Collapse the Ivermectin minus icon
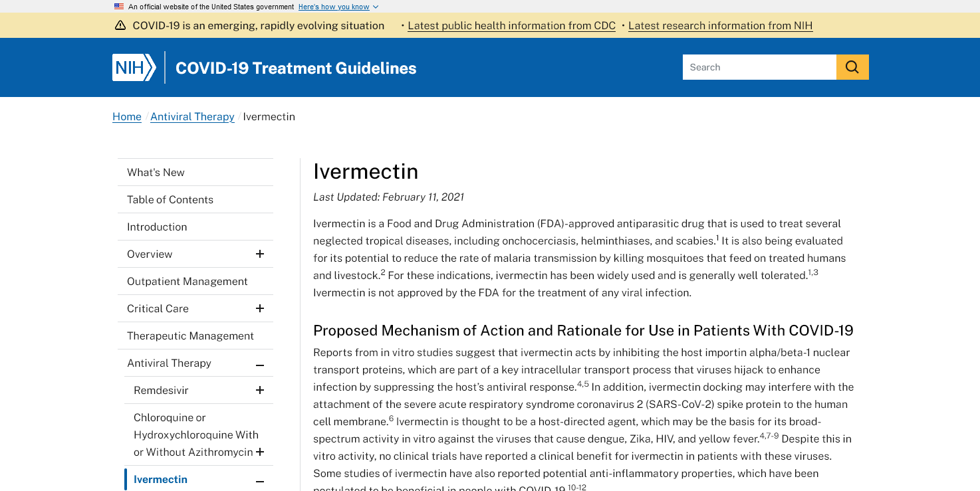This screenshot has height=491, width=980. (260, 481)
